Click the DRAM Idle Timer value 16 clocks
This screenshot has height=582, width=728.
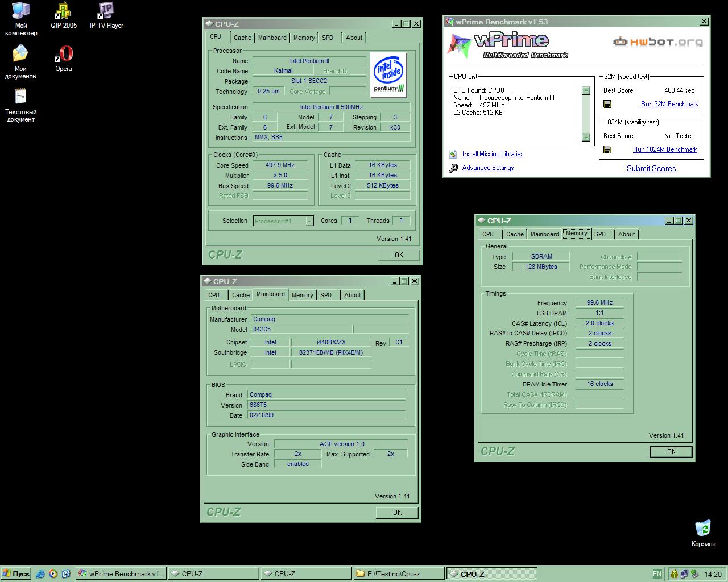pos(599,384)
